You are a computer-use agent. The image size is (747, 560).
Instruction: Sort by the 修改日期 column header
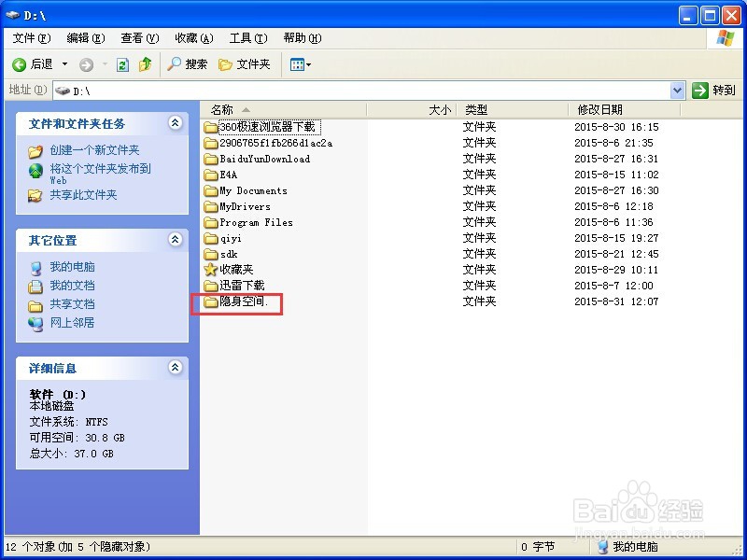click(x=625, y=110)
